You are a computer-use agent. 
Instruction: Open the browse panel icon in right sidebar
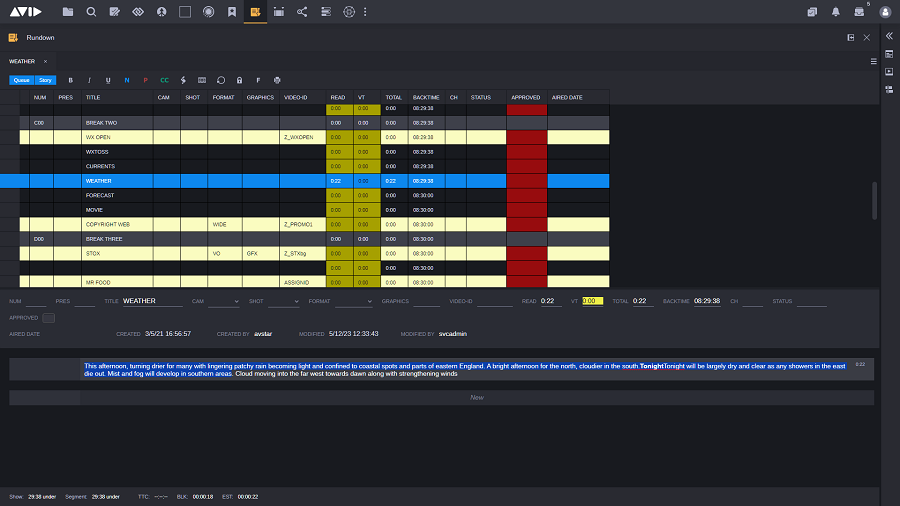pos(889,54)
